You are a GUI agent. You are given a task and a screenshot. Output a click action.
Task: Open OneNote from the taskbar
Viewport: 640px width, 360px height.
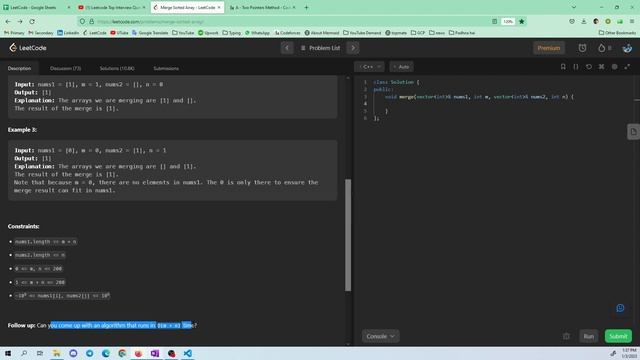155,353
